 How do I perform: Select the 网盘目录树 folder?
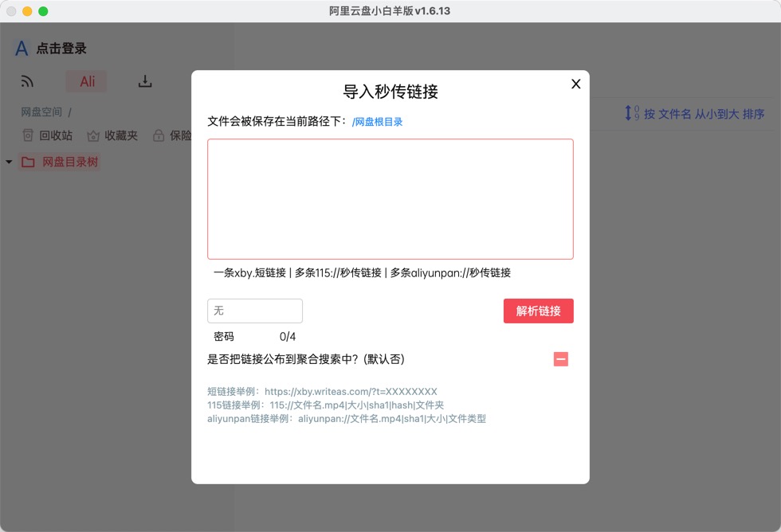60,162
